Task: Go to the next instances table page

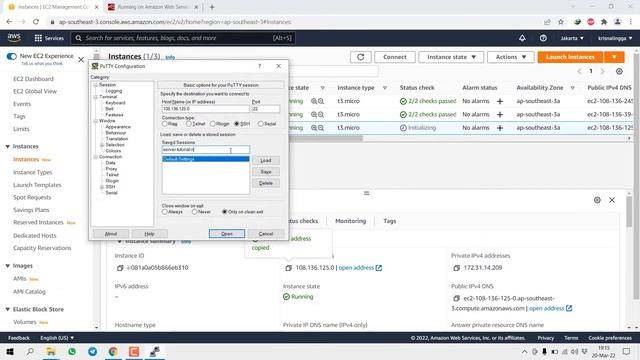Action: point(602,71)
